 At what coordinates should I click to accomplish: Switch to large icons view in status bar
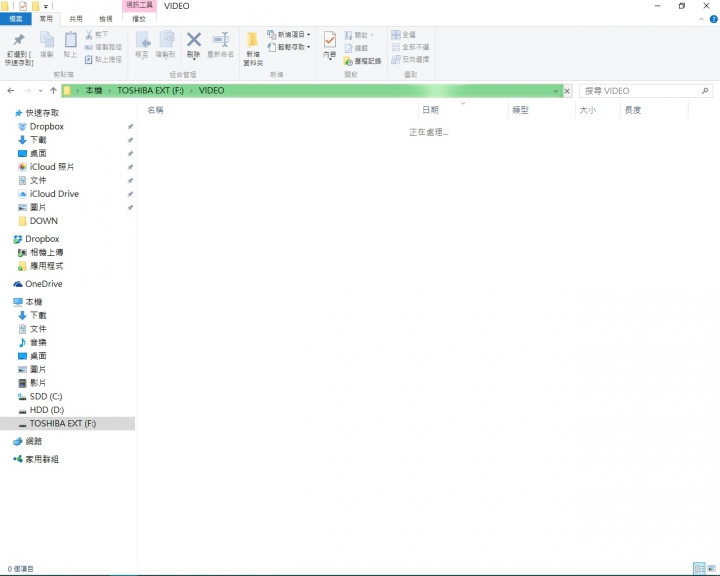[711, 569]
